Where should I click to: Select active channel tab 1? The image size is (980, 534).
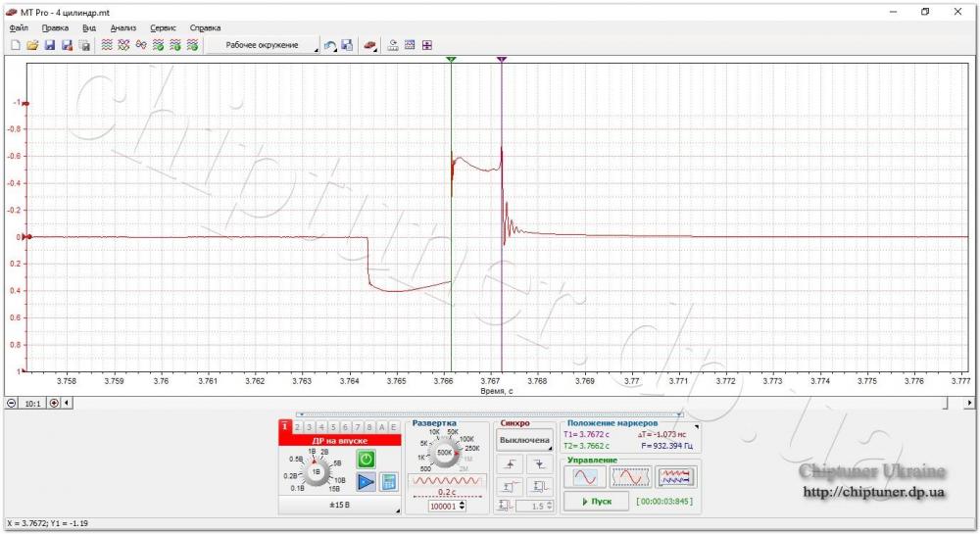pos(285,426)
